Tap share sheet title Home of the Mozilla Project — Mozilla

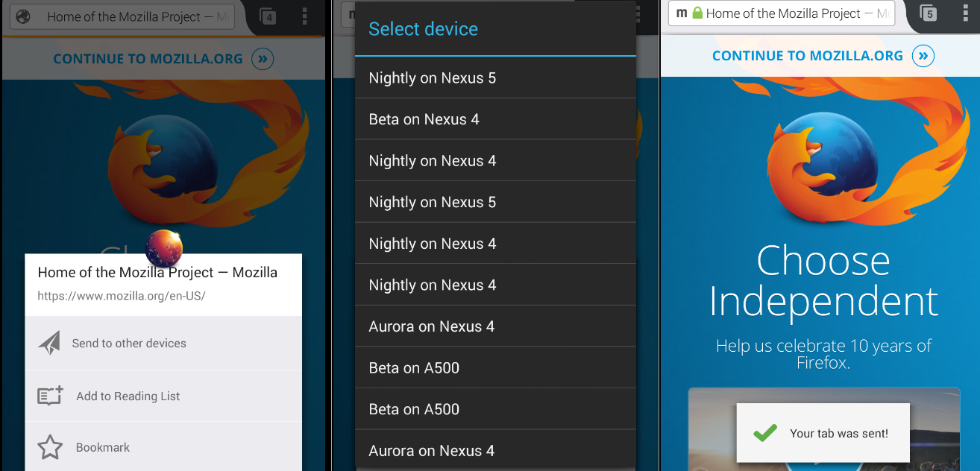pos(157,273)
